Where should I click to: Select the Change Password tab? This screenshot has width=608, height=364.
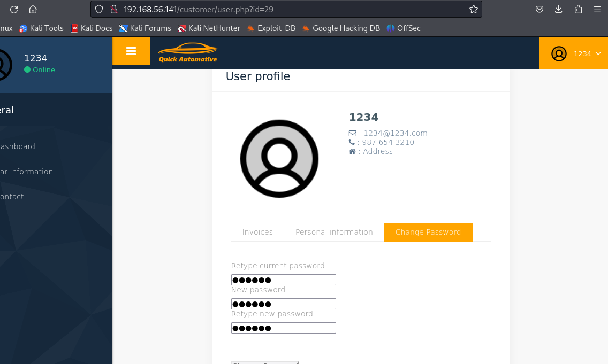tap(428, 232)
